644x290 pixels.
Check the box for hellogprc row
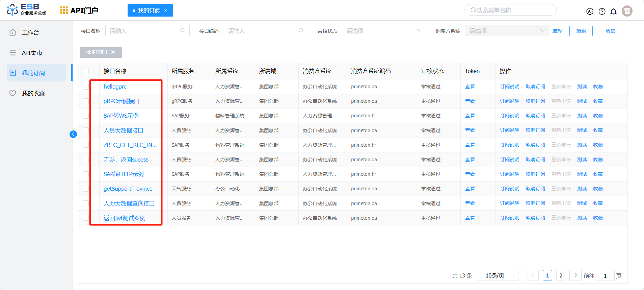[86, 87]
